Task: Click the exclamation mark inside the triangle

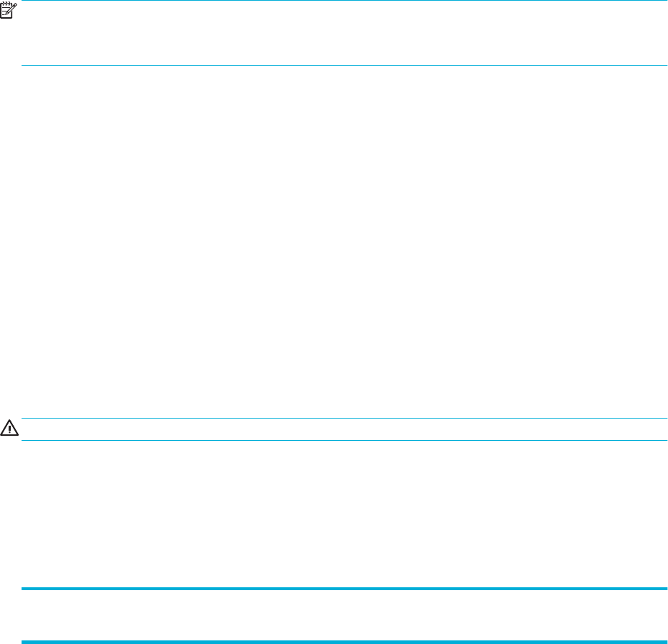Action: click(x=9, y=429)
